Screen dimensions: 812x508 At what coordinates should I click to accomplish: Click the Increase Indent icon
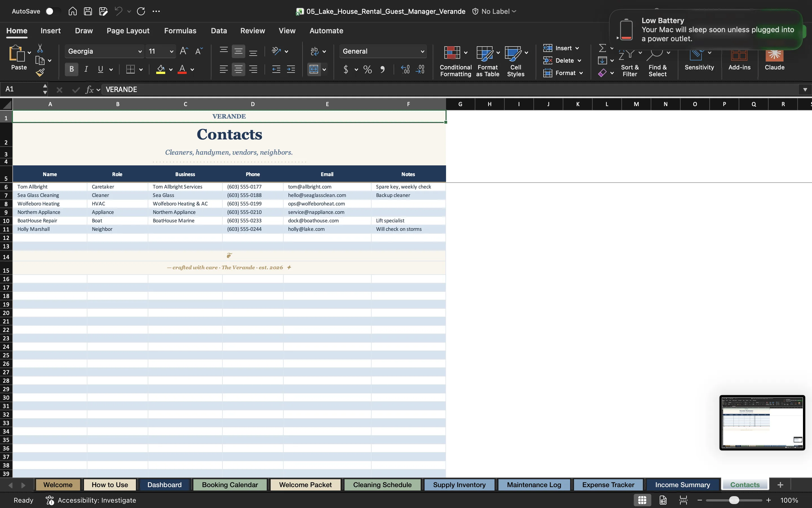[291, 69]
